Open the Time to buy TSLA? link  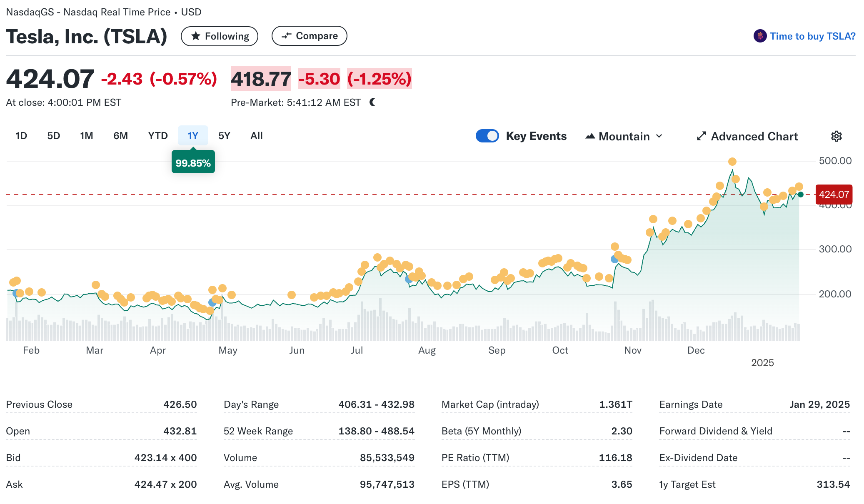[812, 36]
